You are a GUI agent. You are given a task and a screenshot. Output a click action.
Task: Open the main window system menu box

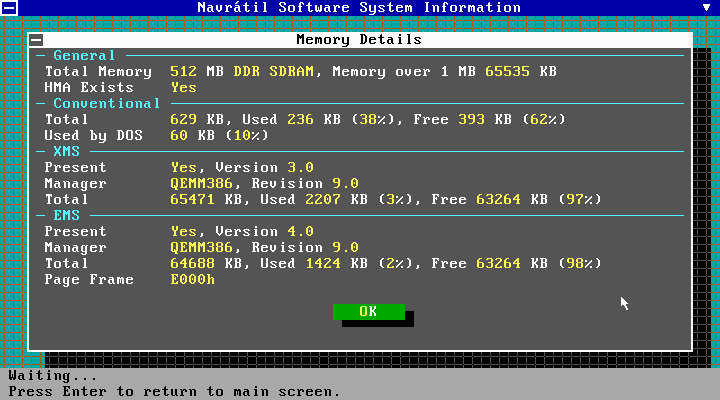[9, 8]
